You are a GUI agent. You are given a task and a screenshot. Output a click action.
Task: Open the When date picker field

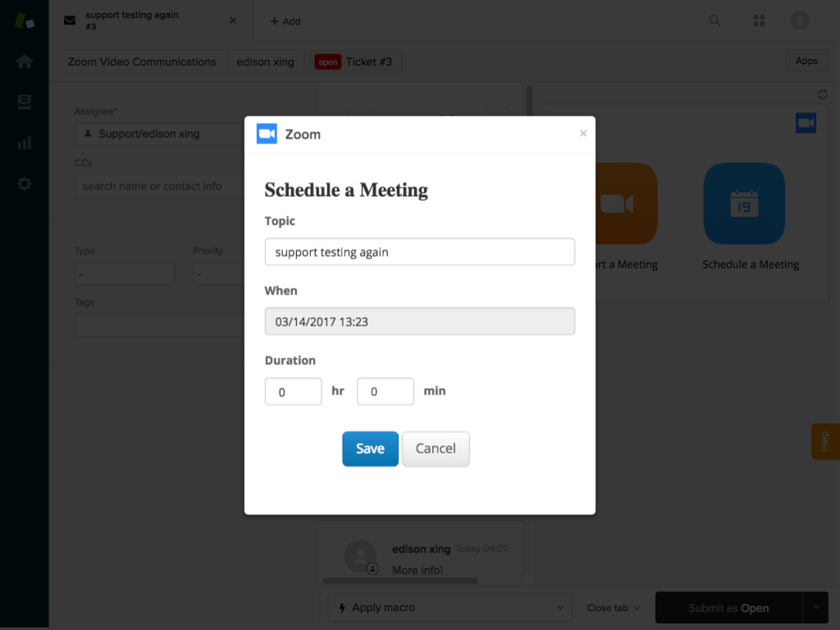tap(419, 322)
